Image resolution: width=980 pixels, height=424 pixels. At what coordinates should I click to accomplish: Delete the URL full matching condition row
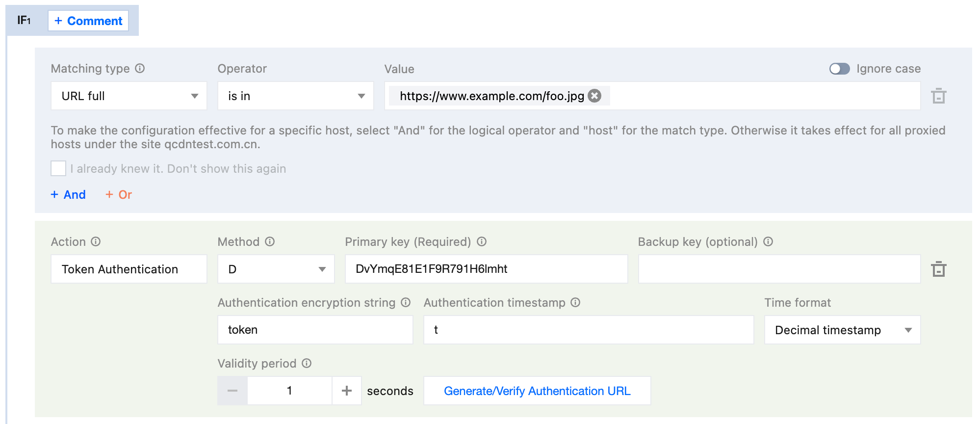click(938, 96)
